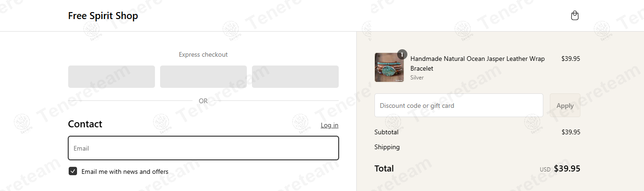Image resolution: width=644 pixels, height=191 pixels.
Task: Click the Subtotal row label
Action: point(386,132)
